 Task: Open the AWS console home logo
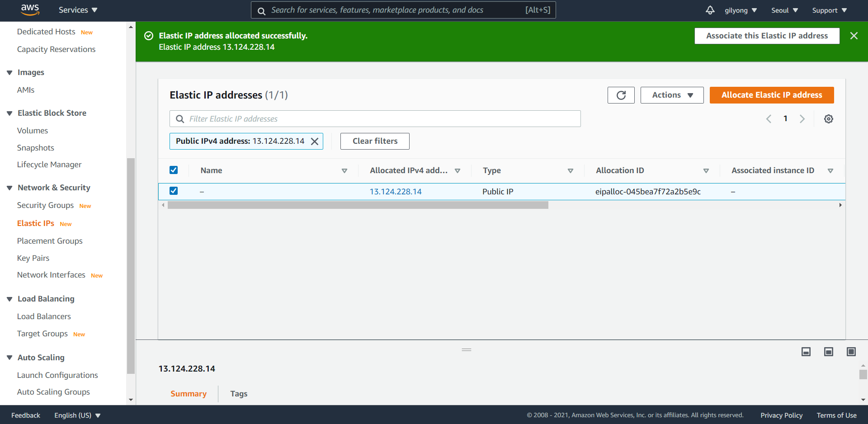coord(30,9)
